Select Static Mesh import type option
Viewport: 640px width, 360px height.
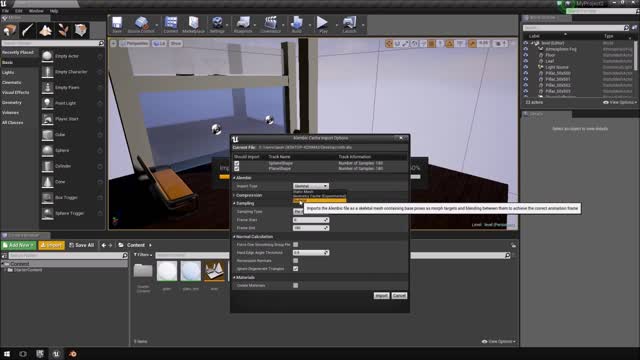tap(319, 191)
